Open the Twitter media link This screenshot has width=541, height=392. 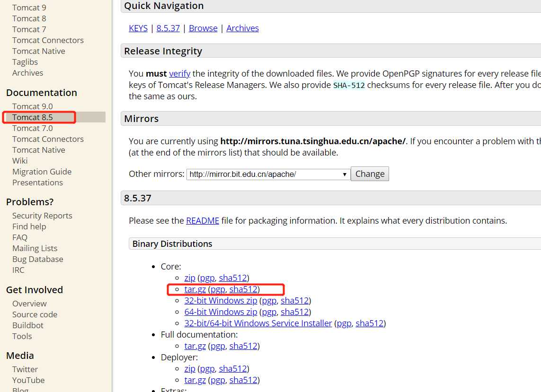[x=25, y=369]
